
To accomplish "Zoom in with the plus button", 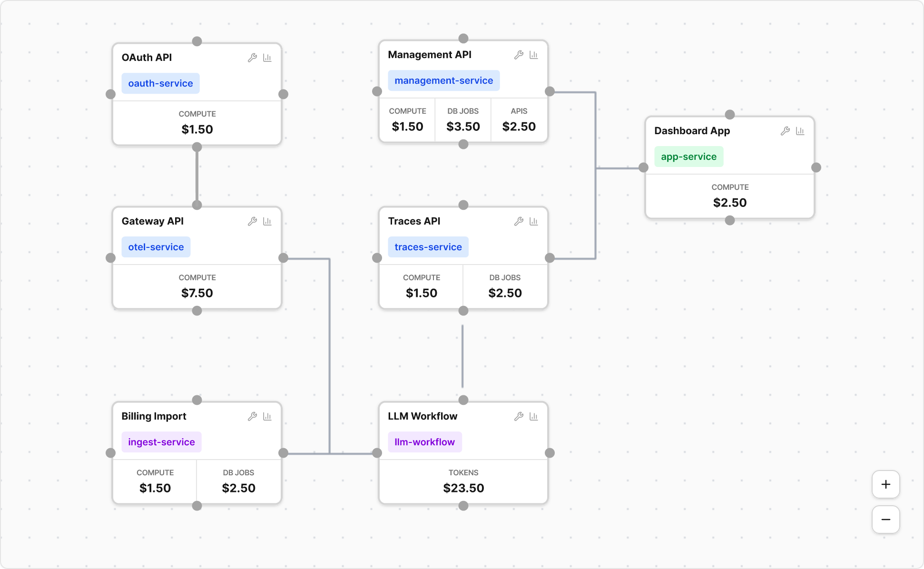I will pyautogui.click(x=885, y=484).
